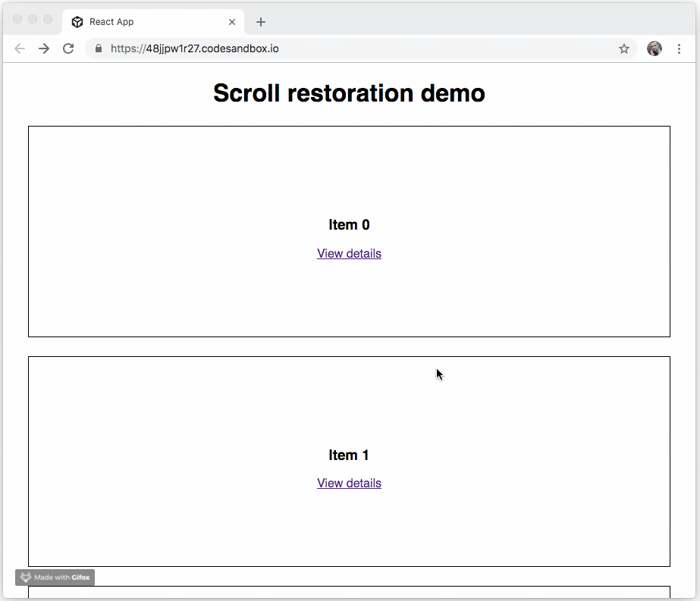Open View details link for Item 1
Image resolution: width=700 pixels, height=601 pixels.
pos(349,484)
